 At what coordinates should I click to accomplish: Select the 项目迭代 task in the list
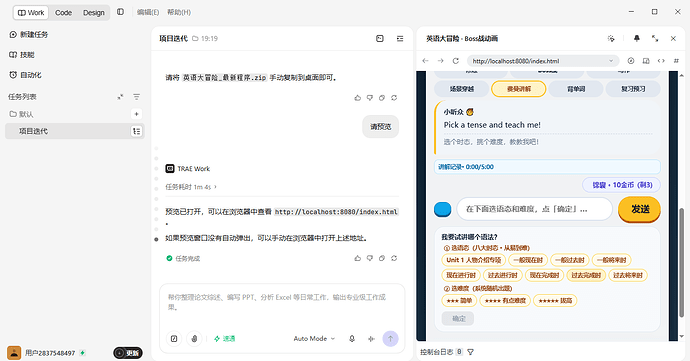[x=75, y=131]
